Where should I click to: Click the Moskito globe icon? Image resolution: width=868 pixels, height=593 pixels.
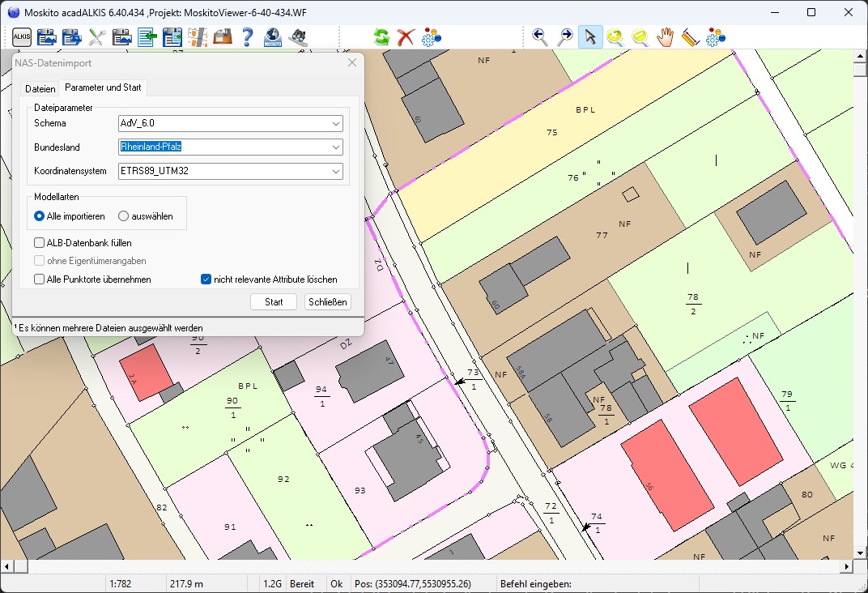[273, 36]
